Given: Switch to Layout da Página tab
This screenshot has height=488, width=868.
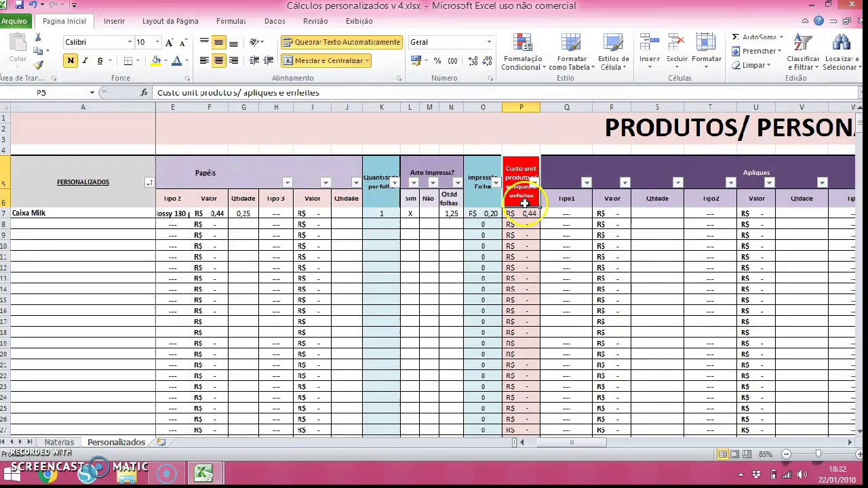Looking at the screenshot, I should pyautogui.click(x=170, y=21).
